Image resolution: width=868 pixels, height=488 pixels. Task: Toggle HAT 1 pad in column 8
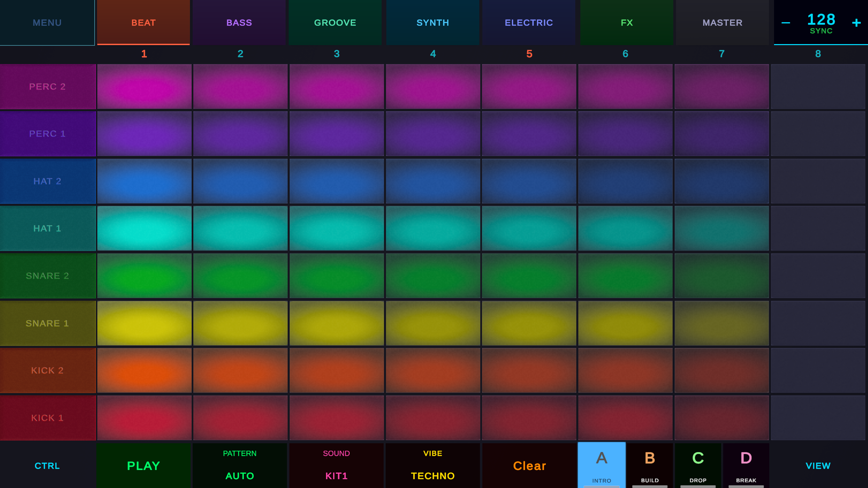(818, 228)
